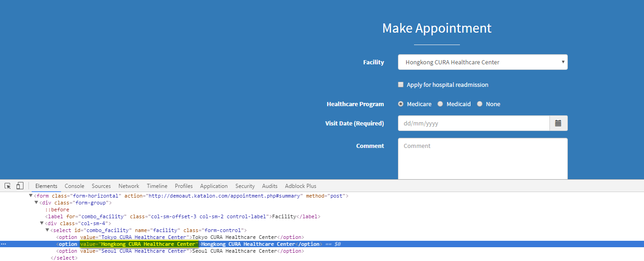Open the Sources tab
644x261 pixels.
pyautogui.click(x=101, y=186)
